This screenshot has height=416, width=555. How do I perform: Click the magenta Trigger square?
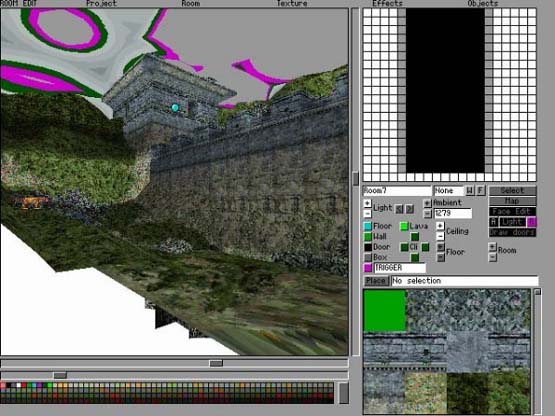(368, 268)
